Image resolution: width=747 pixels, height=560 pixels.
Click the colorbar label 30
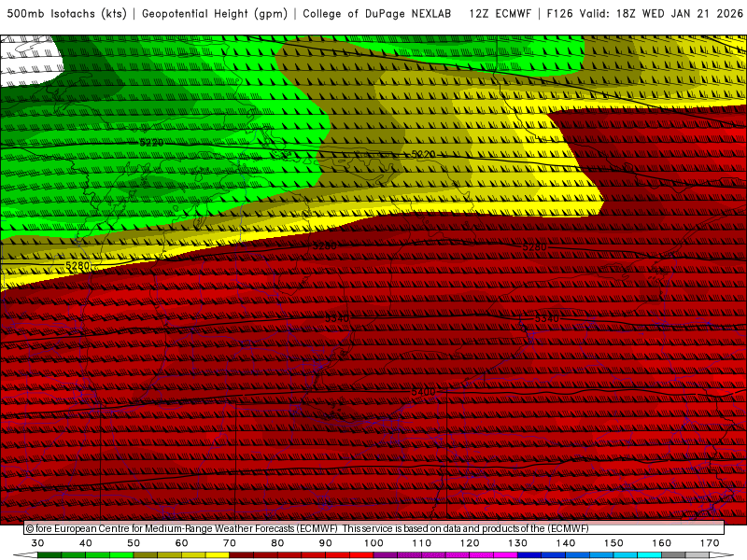pos(37,543)
